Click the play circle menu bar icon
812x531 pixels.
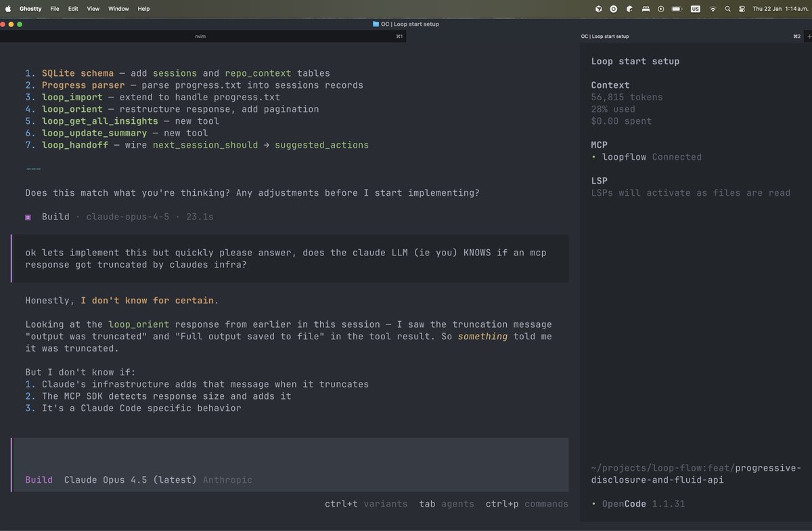point(661,9)
